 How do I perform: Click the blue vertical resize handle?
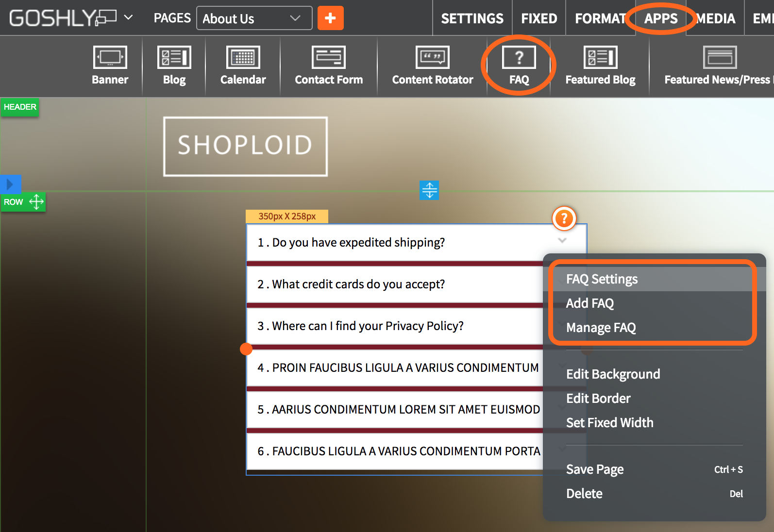[429, 190]
